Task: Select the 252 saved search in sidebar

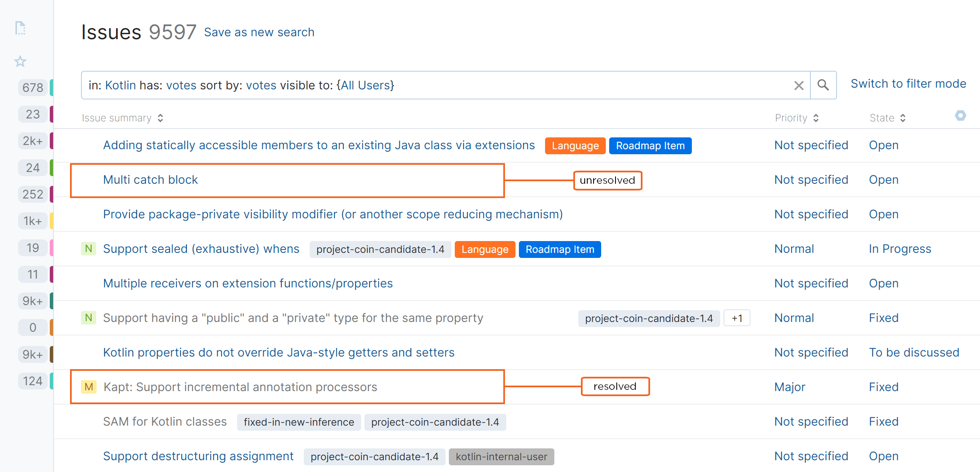Action: (33, 194)
